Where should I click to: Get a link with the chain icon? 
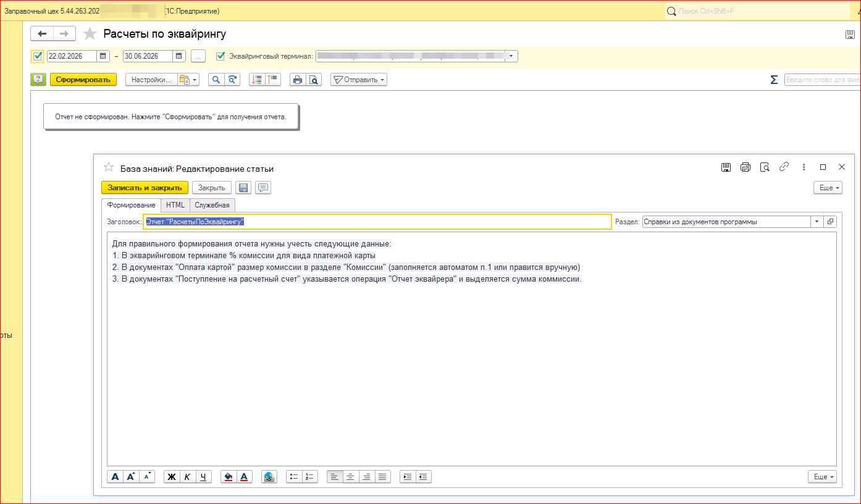(784, 167)
